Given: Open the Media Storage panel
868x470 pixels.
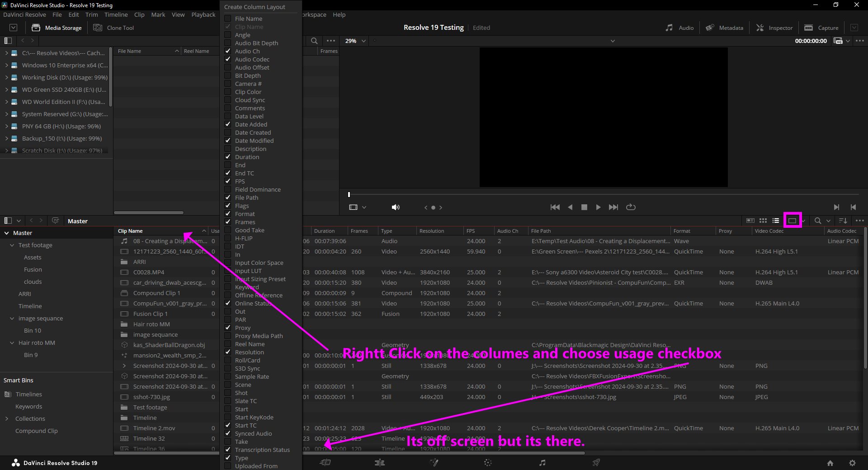Looking at the screenshot, I should pyautogui.click(x=57, y=28).
